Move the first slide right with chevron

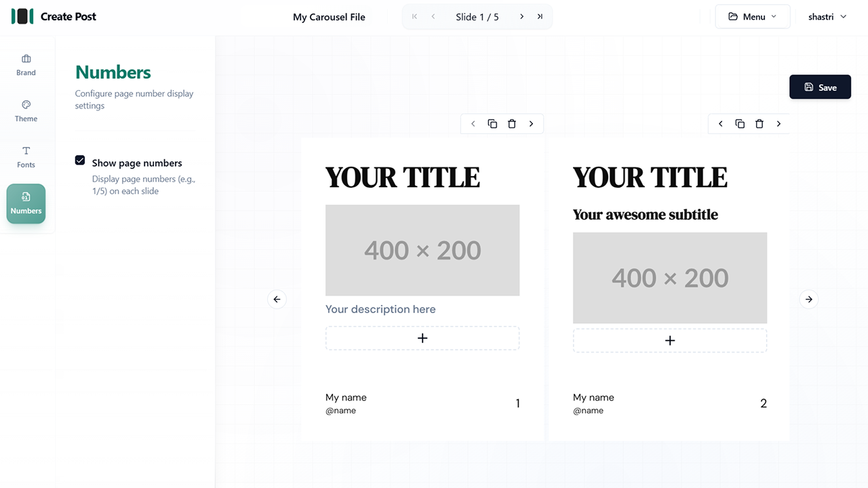coord(531,124)
